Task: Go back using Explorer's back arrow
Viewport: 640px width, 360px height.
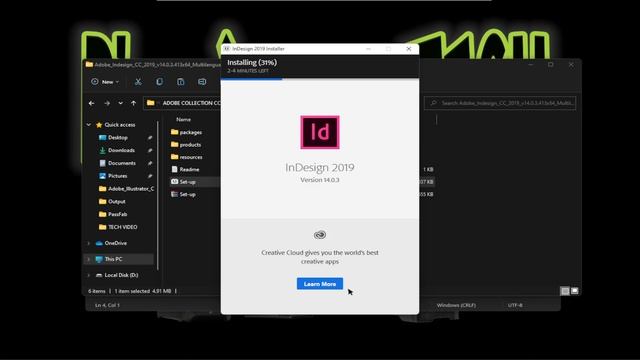Action: click(x=91, y=103)
